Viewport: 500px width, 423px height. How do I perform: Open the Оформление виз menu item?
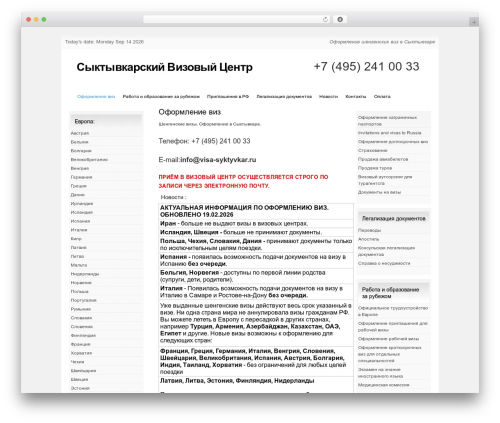point(96,97)
